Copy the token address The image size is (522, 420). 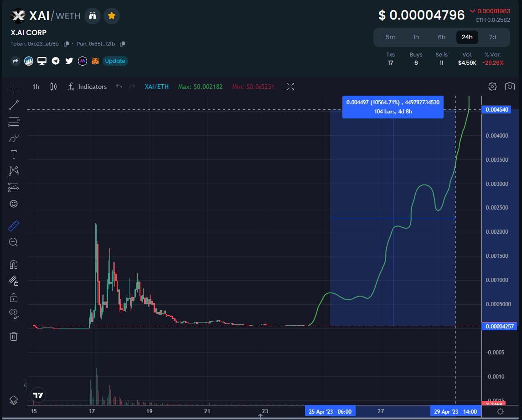66,44
